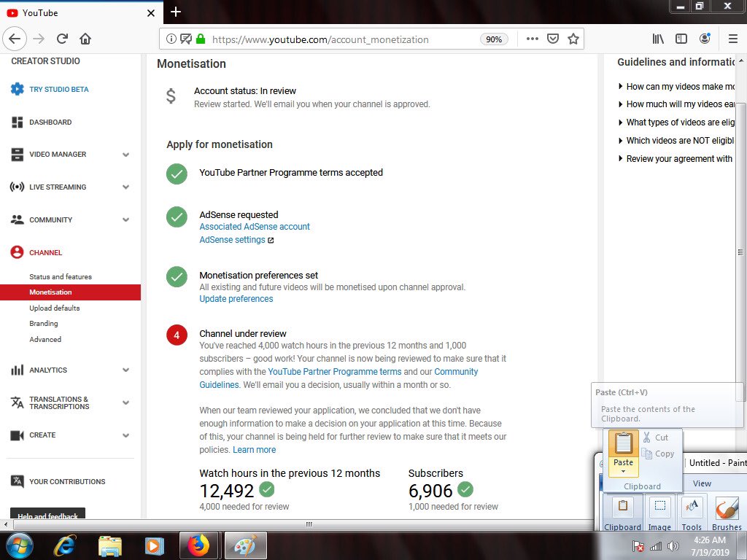
Task: Open Brushes in the Paint ribbon
Action: point(727,513)
